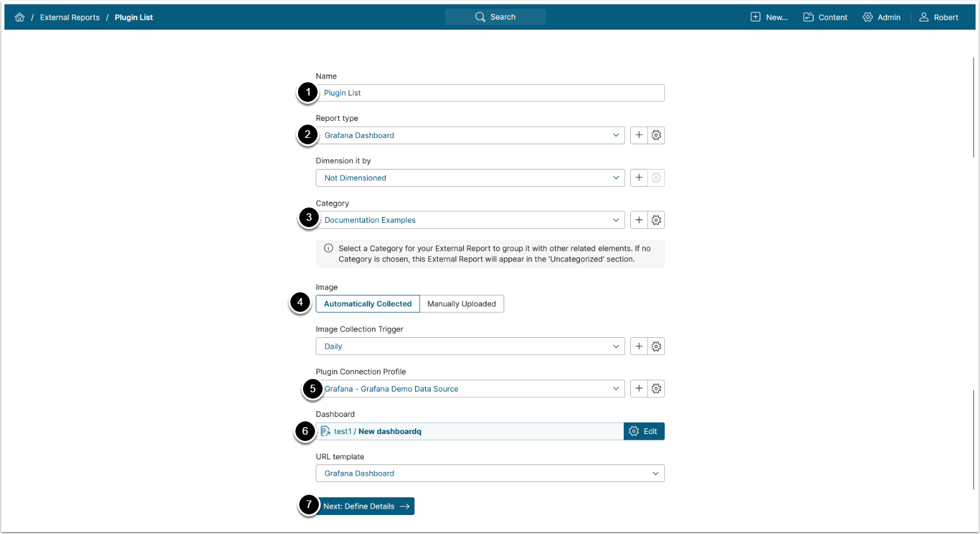The width and height of the screenshot is (980, 534).
Task: Open the gear settings beside Category
Action: click(x=656, y=220)
